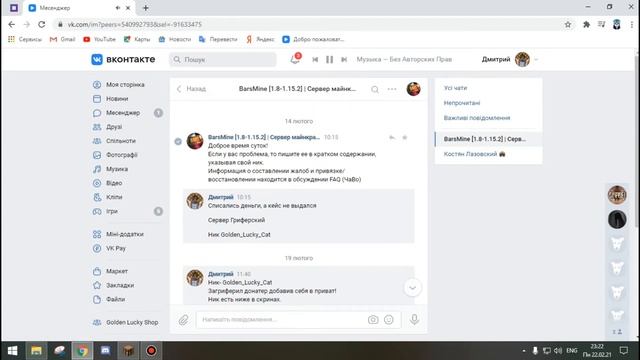Reply to the BarsMine message arrow
This screenshot has height=360, width=640.
[x=392, y=138]
